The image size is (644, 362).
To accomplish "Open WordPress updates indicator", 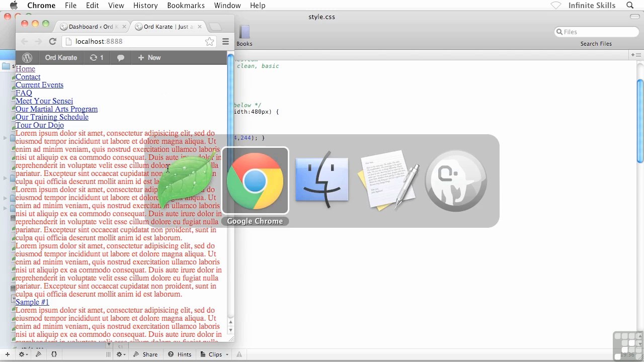I will coord(97,58).
